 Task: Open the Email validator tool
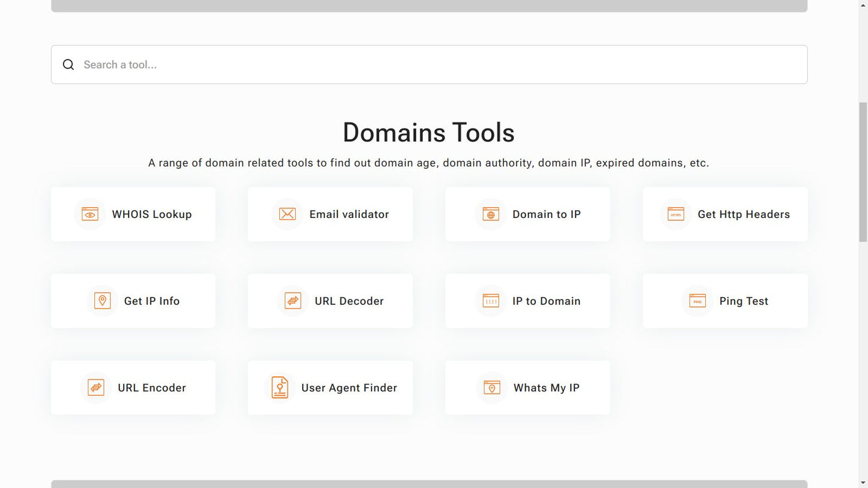click(330, 214)
